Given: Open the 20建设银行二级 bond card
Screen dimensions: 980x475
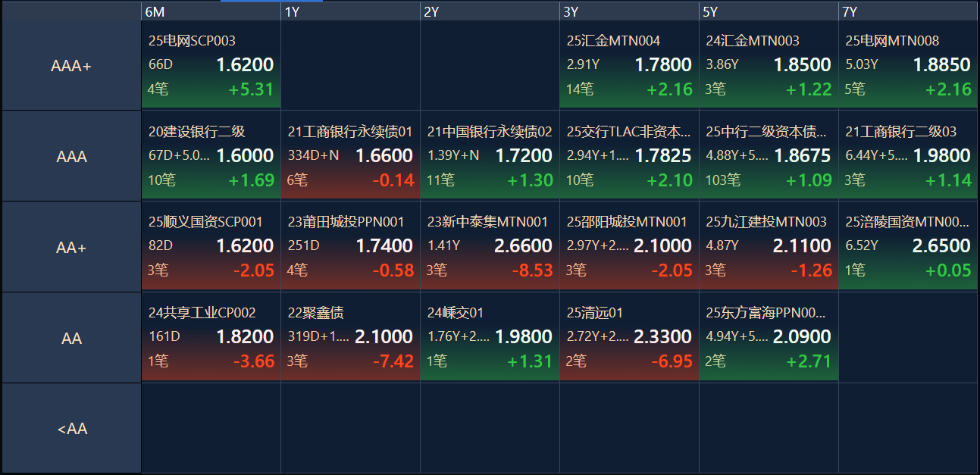Looking at the screenshot, I should [211, 155].
